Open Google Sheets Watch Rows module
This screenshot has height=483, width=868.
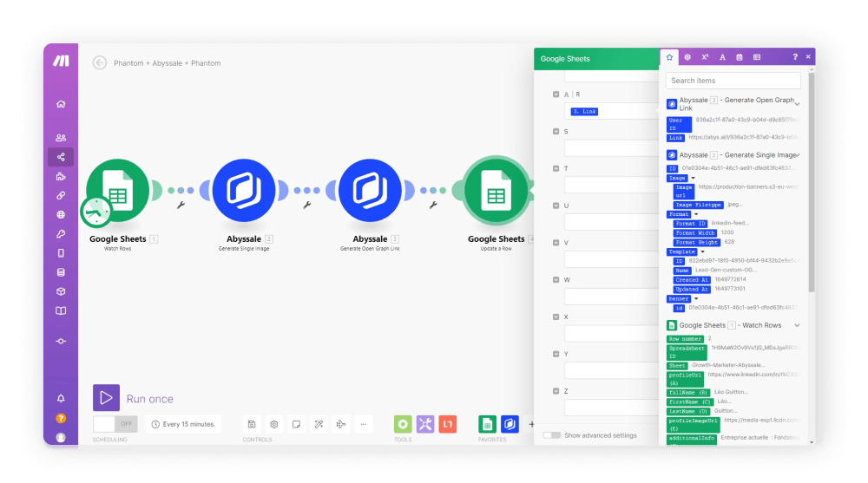pos(117,190)
